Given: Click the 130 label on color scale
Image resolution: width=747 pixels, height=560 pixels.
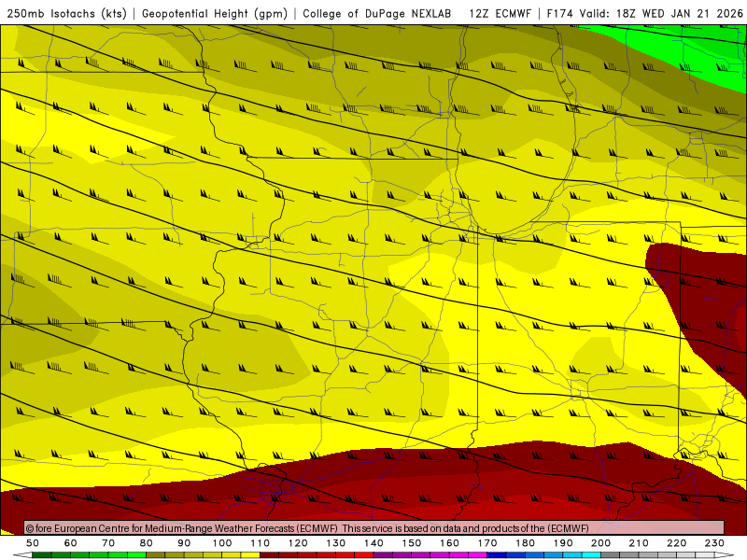Looking at the screenshot, I should (x=336, y=543).
